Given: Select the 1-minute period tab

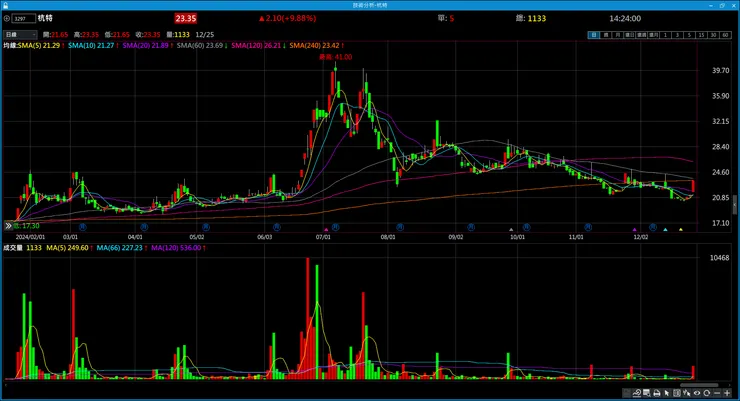Looking at the screenshot, I should (665, 35).
